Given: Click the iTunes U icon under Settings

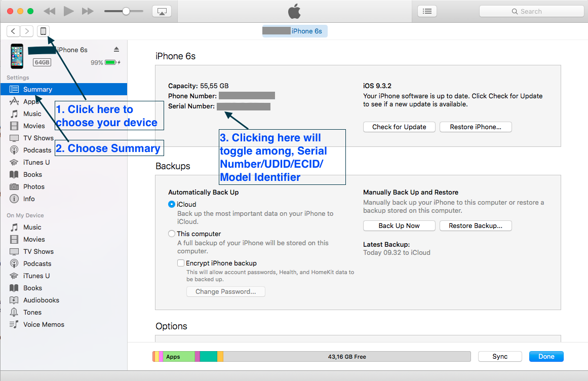Looking at the screenshot, I should [14, 162].
